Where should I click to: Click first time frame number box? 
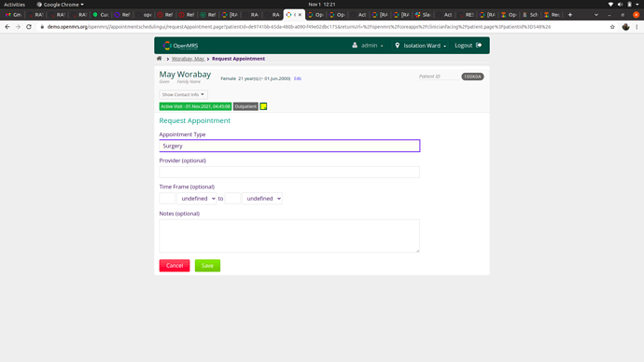[167, 198]
